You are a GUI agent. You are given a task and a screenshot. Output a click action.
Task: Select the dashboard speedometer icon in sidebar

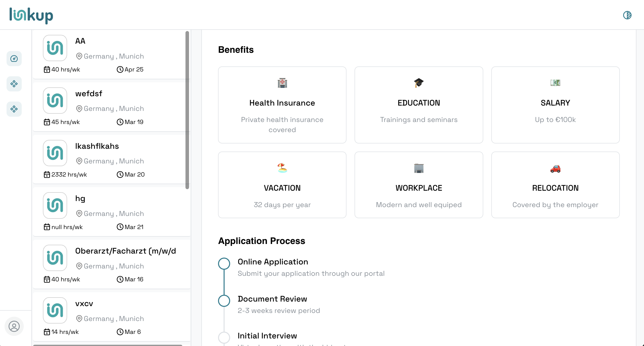point(14,58)
